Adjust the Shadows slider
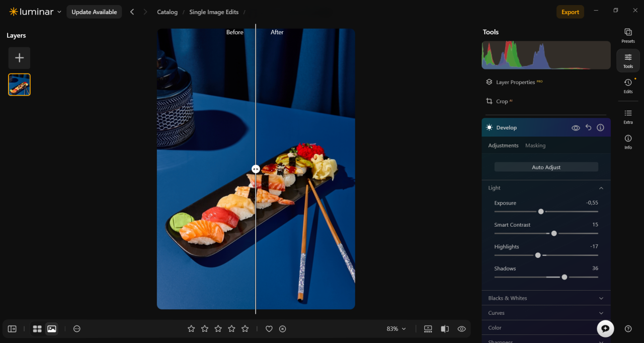Viewport: 644px width, 343px height. [565, 277]
